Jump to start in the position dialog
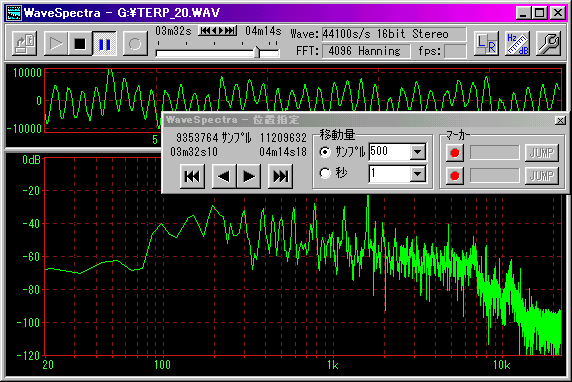 tap(192, 176)
